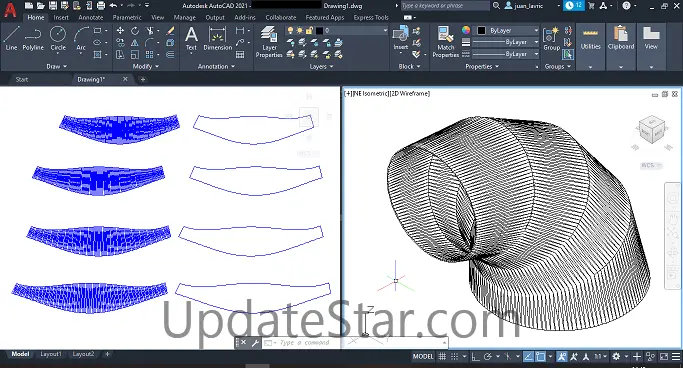The width and height of the screenshot is (683, 368).
Task: Click the Plot (print) icon
Action: [101, 6]
